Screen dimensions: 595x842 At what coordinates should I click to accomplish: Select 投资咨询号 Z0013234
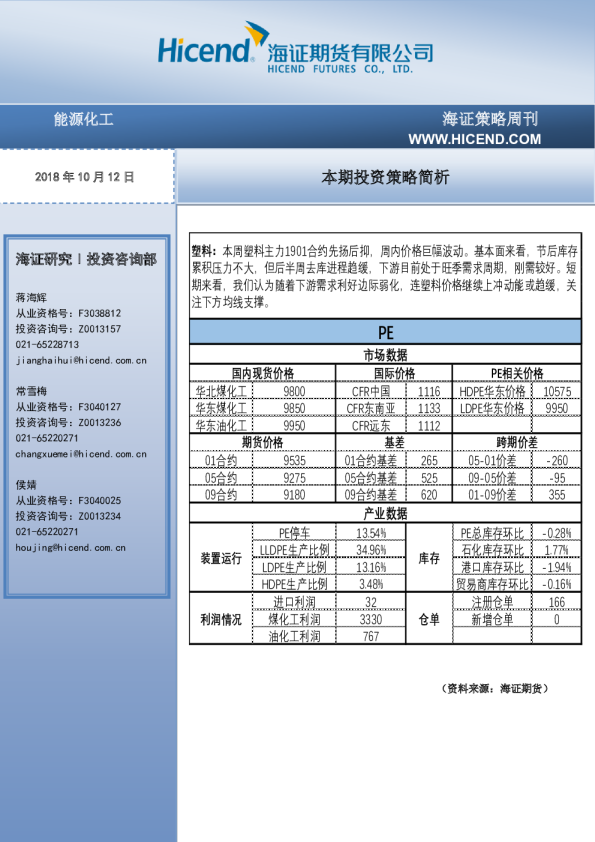pos(68,516)
